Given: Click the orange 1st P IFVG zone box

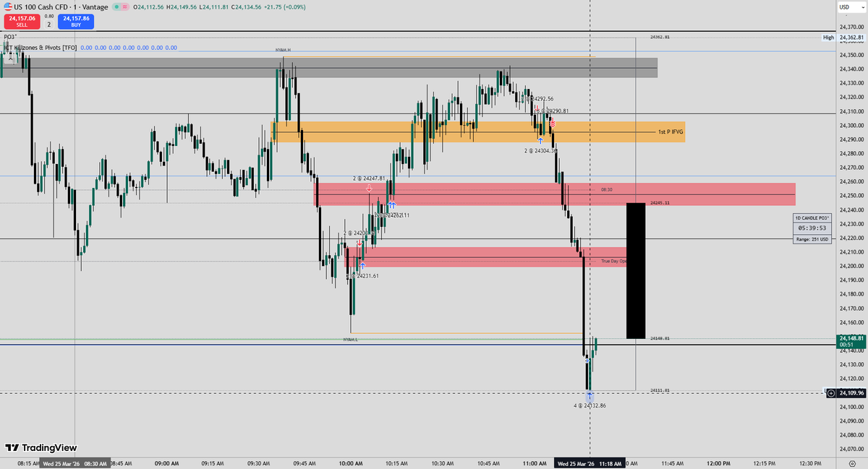Looking at the screenshot, I should pyautogui.click(x=477, y=132).
